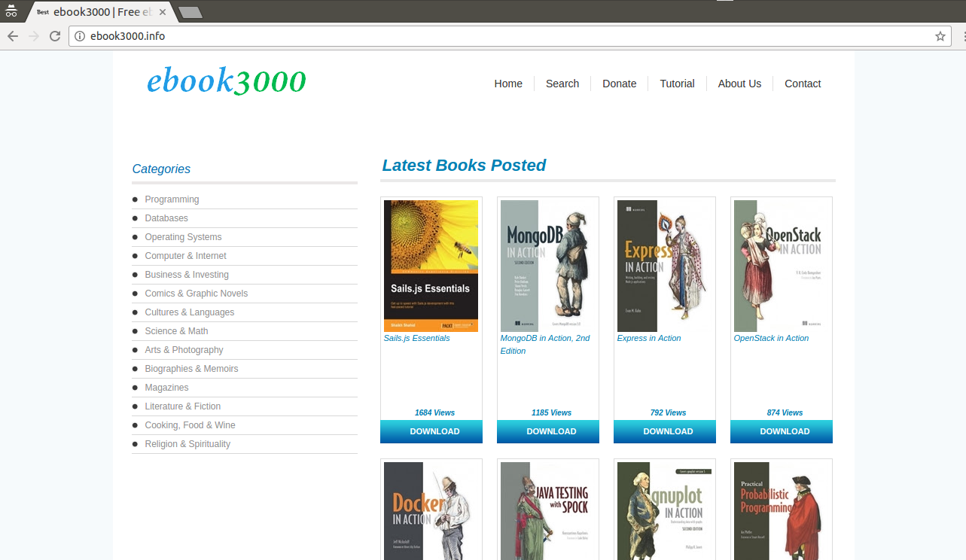Image resolution: width=966 pixels, height=560 pixels.
Task: Open the Express in Action book cover
Action: pos(664,266)
